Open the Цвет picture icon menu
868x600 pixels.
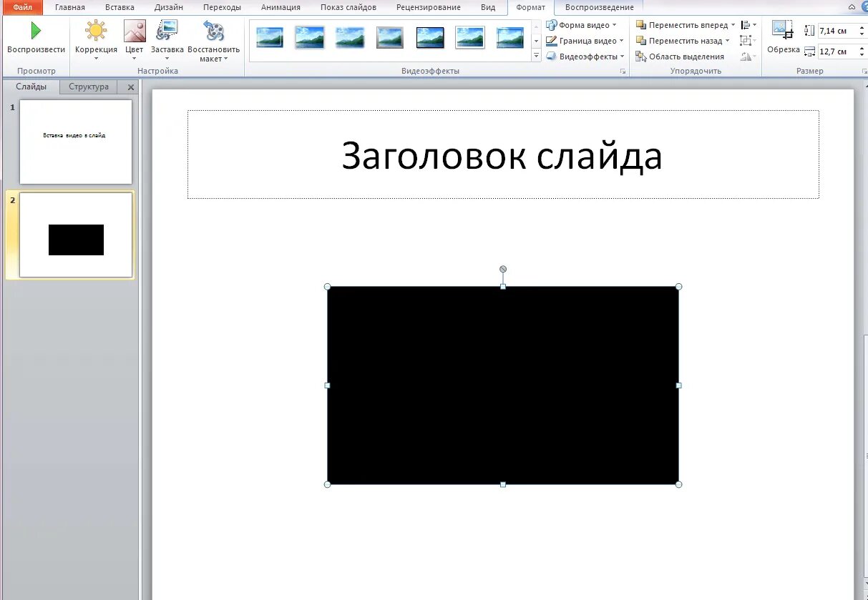[135, 31]
